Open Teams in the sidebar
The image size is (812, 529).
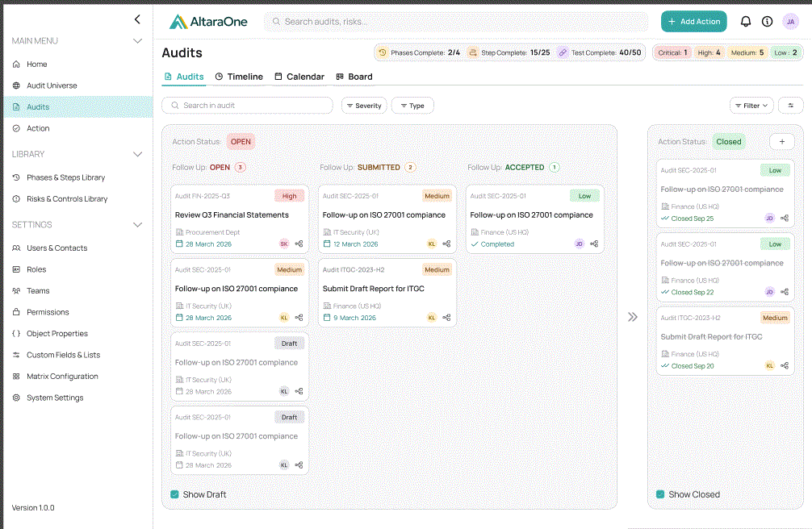click(x=78, y=291)
